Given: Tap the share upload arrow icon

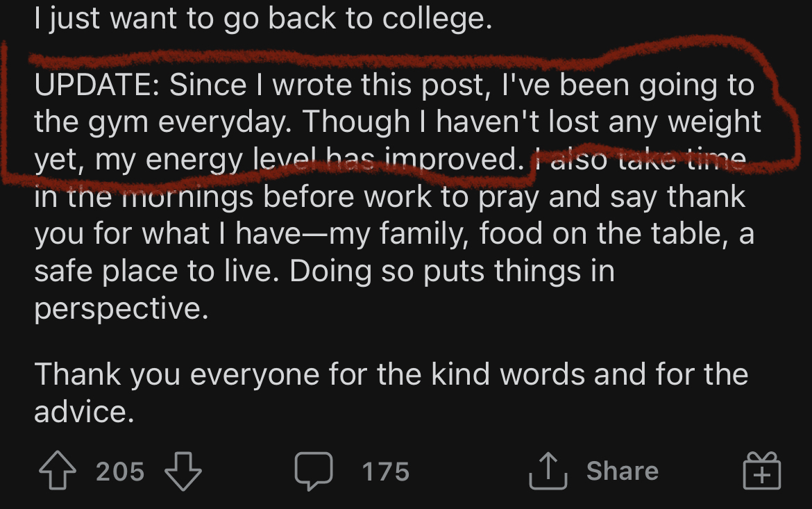Looking at the screenshot, I should point(548,470).
